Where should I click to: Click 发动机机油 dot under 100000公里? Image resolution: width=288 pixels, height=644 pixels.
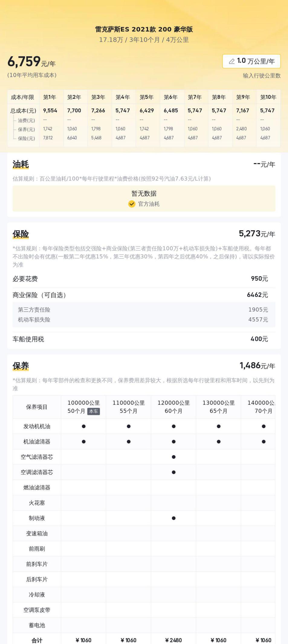pos(84,426)
